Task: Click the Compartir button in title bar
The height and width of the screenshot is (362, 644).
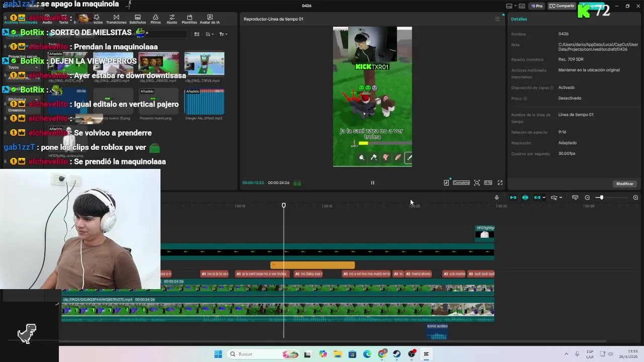Action: click(x=562, y=6)
